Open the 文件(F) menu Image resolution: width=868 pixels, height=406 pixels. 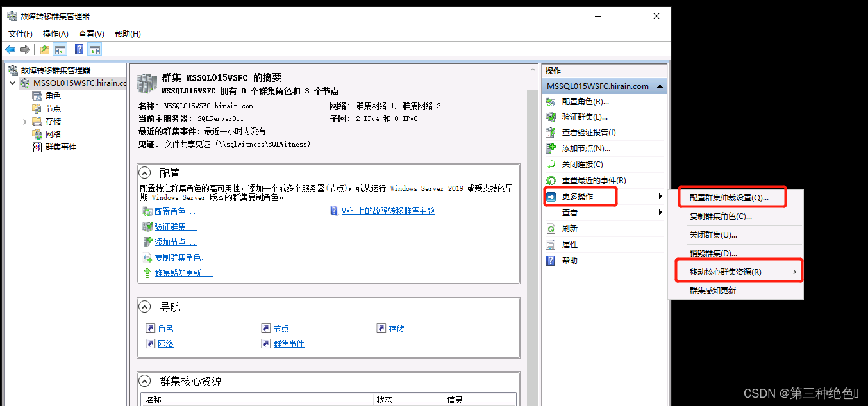coord(21,33)
